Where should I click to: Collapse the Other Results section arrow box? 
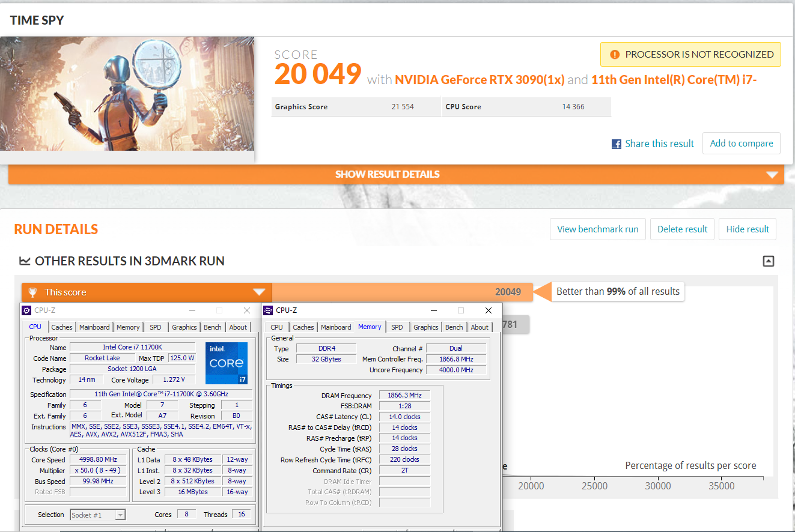[768, 261]
